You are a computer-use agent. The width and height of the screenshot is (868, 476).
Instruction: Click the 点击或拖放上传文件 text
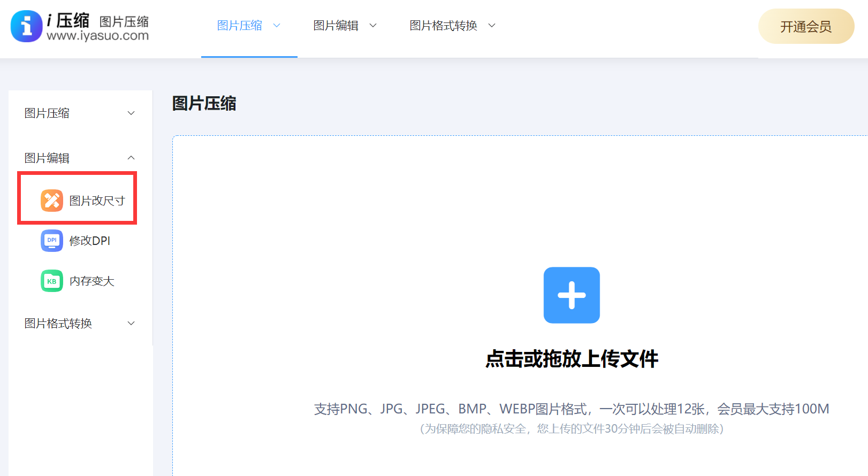pos(572,359)
